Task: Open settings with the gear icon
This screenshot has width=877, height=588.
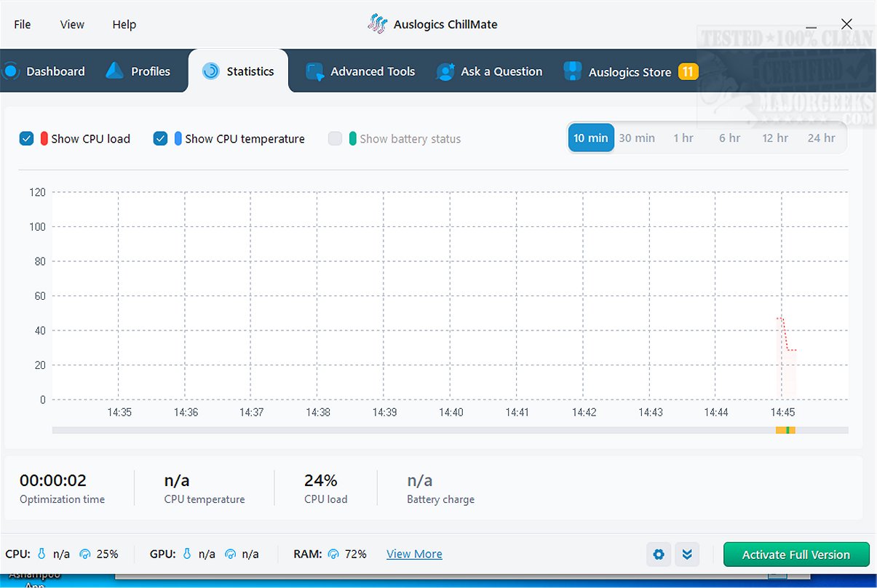Action: 659,555
